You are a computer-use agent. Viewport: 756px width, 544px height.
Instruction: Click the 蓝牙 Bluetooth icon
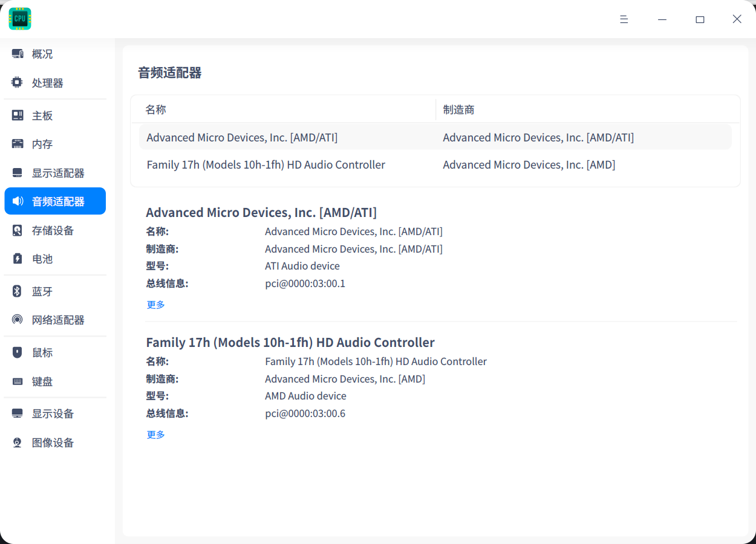coord(18,291)
